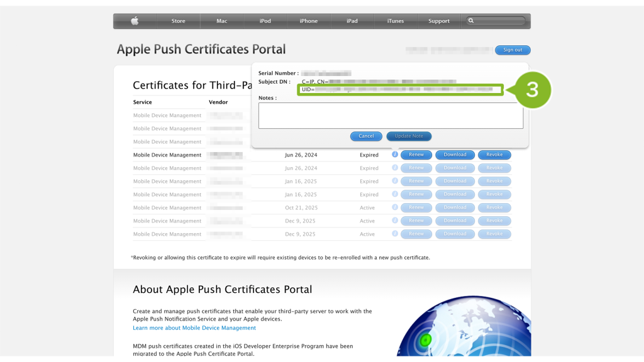Click info icon for Jun 26, 2024 expired row with active buttons
Viewport: 644px width, 362px height.
(395, 155)
